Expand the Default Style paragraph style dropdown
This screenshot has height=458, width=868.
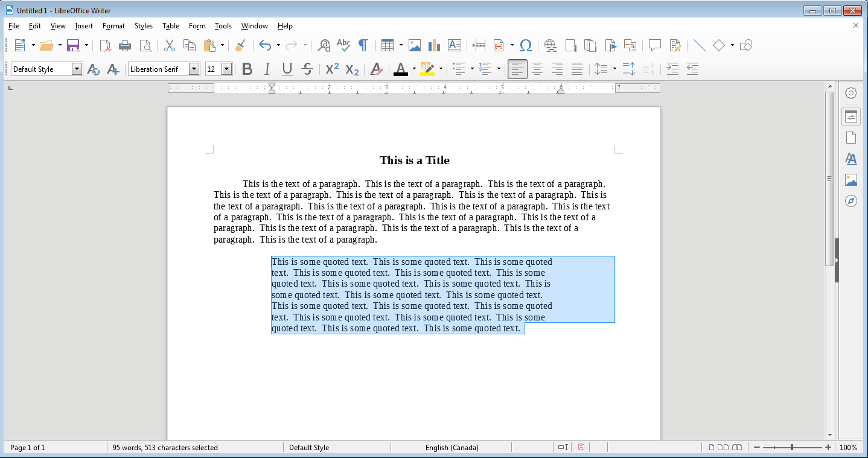point(77,69)
